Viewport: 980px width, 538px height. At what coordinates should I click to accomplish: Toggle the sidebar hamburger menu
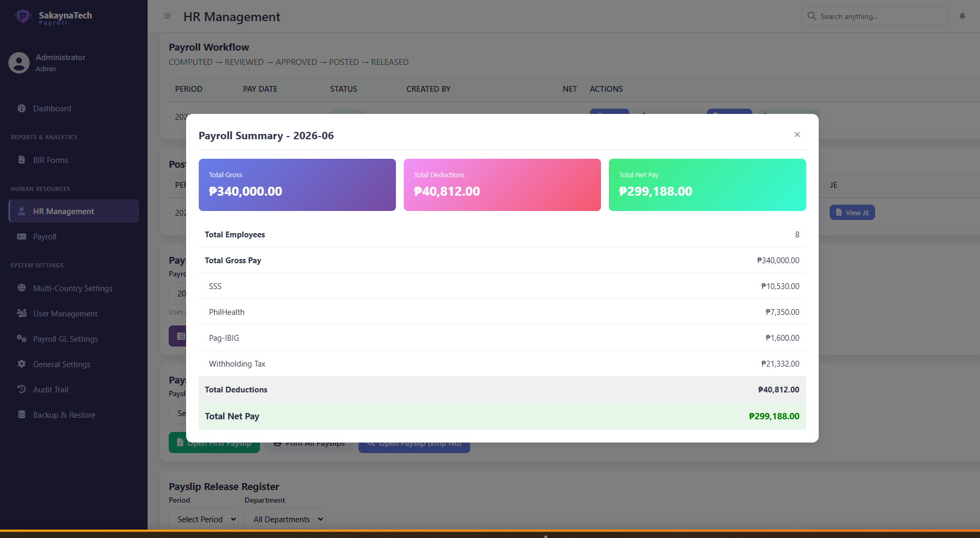pos(168,16)
